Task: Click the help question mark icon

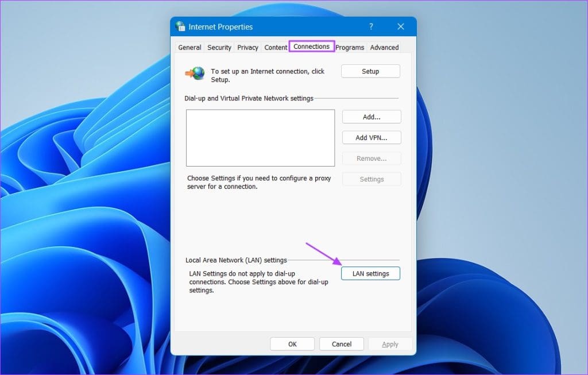Action: tap(370, 26)
